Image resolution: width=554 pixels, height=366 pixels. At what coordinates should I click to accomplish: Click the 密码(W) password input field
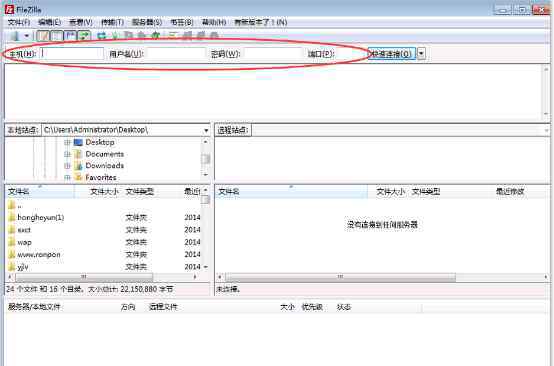click(273, 54)
